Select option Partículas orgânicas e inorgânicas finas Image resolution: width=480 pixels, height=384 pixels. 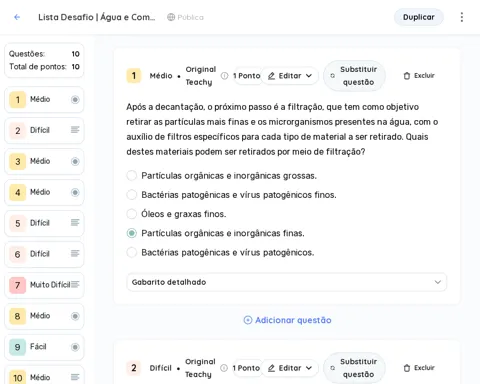point(132,233)
